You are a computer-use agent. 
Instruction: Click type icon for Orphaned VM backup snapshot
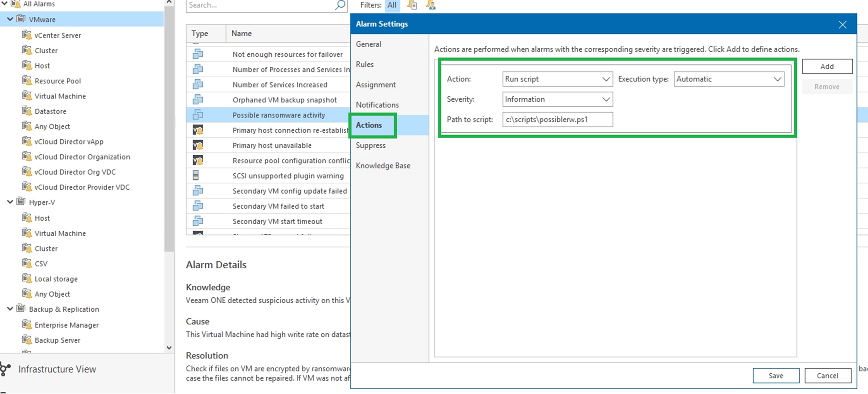pos(198,100)
